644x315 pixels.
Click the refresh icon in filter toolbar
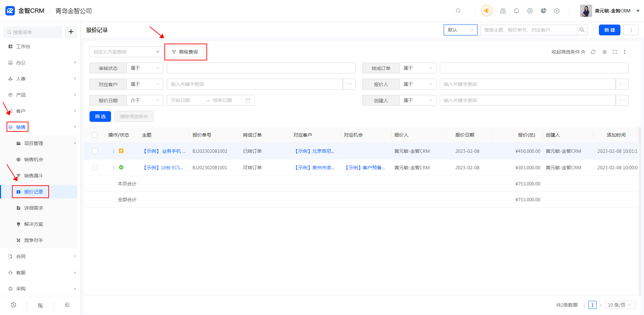(593, 52)
